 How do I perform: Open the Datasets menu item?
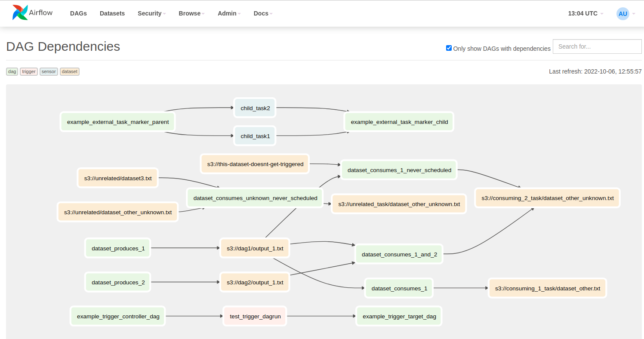pyautogui.click(x=112, y=13)
